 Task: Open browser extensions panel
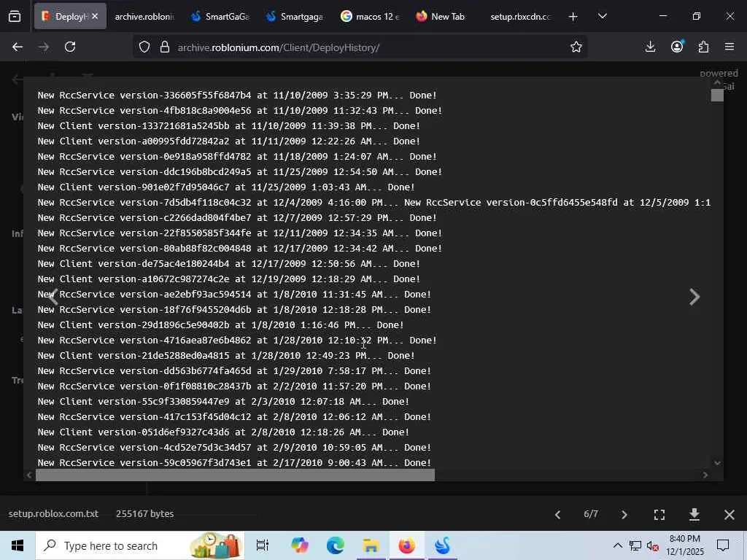pos(704,47)
